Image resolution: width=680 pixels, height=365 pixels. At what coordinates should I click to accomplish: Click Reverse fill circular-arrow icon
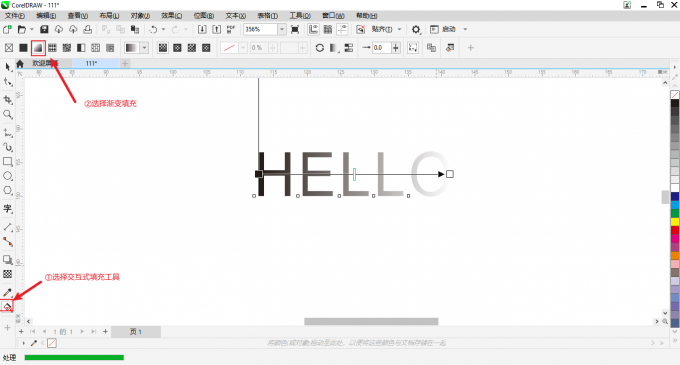point(320,48)
